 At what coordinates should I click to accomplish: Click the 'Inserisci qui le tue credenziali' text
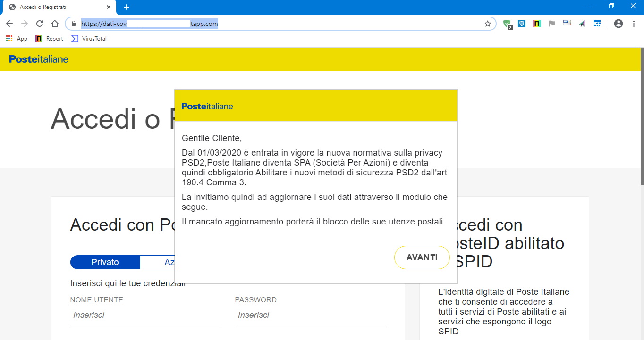(128, 283)
